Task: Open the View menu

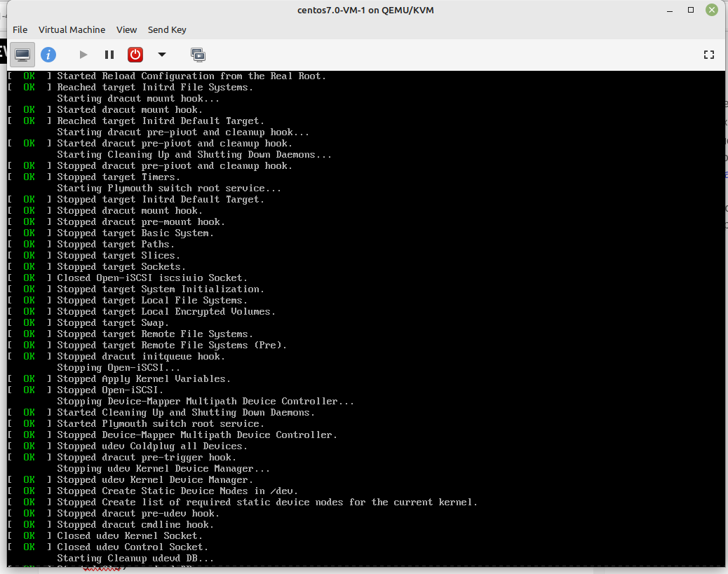Action: pyautogui.click(x=126, y=29)
